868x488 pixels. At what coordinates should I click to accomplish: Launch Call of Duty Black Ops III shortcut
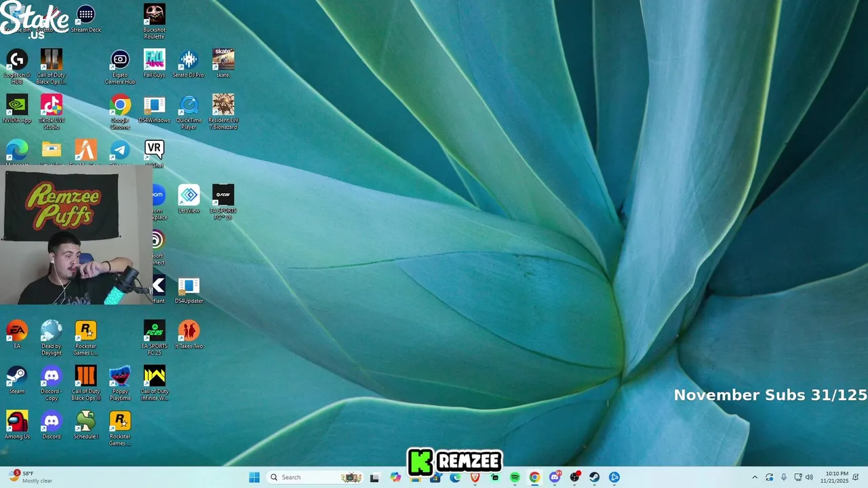[85, 384]
